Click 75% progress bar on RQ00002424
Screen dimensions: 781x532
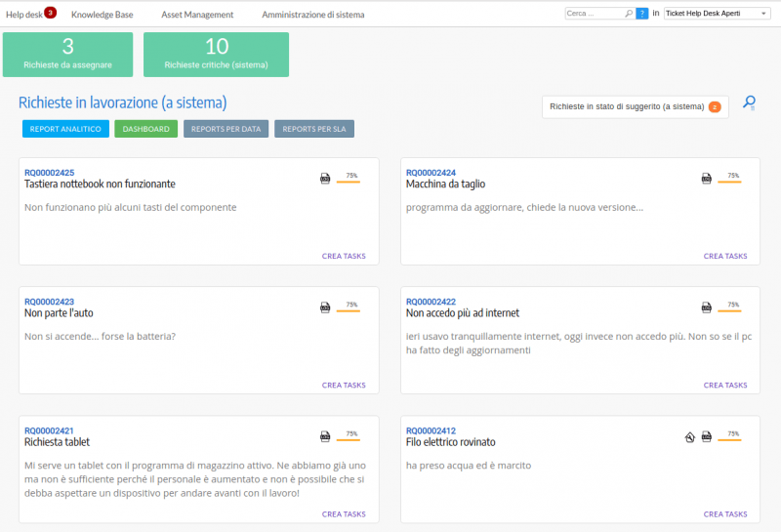[729, 178]
